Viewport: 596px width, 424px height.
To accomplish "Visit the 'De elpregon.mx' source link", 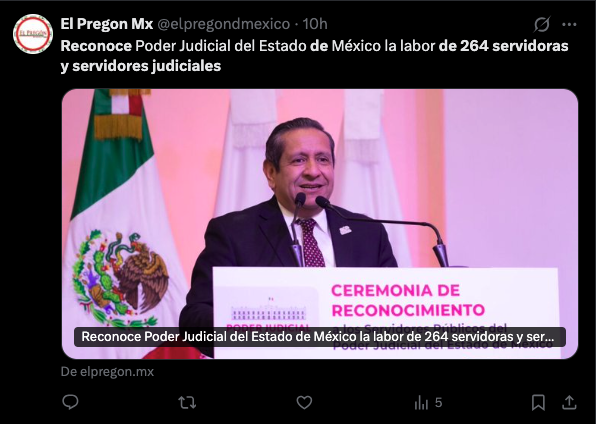I will point(107,372).
